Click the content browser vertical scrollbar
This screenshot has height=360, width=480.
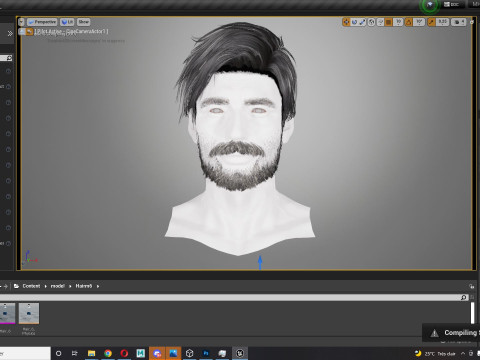click(x=472, y=313)
